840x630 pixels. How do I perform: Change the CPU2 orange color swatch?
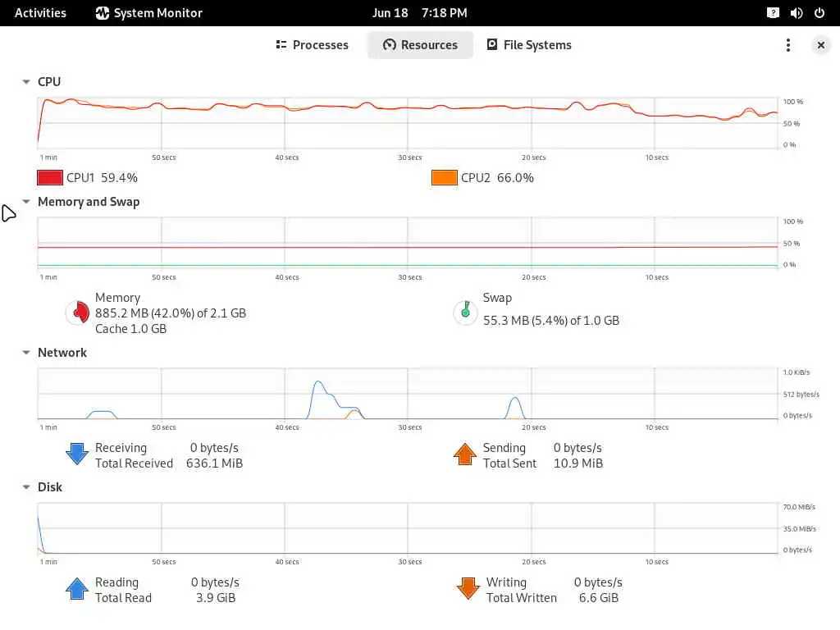tap(444, 178)
